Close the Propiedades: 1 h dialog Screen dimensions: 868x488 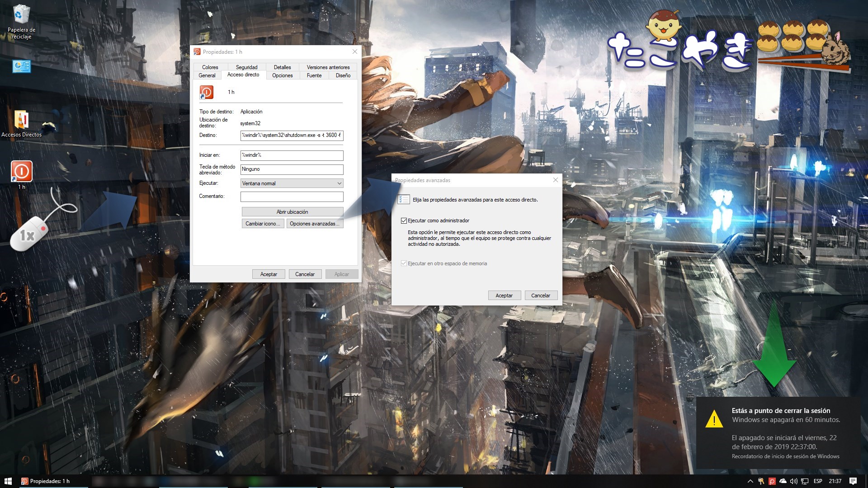point(355,52)
